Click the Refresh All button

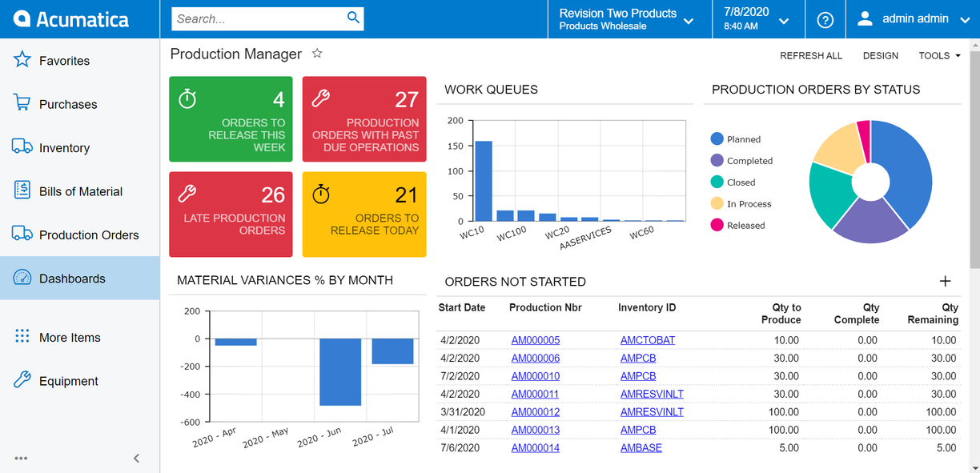(x=811, y=56)
